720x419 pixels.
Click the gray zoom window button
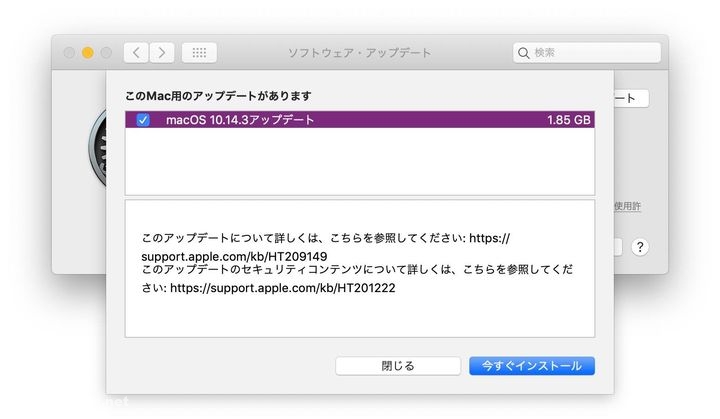(105, 52)
